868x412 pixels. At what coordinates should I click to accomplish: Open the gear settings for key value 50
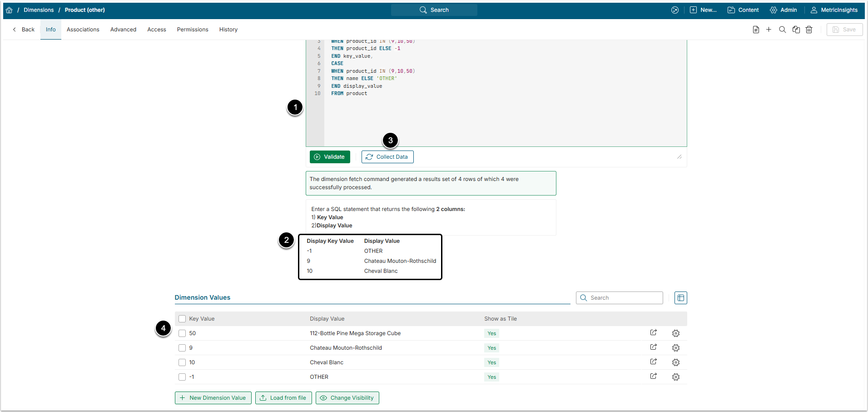[x=675, y=333]
